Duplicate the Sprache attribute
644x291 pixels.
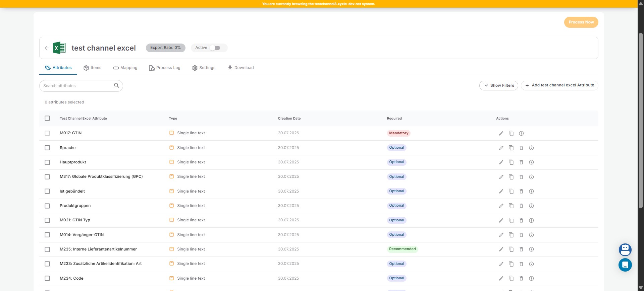pyautogui.click(x=511, y=148)
